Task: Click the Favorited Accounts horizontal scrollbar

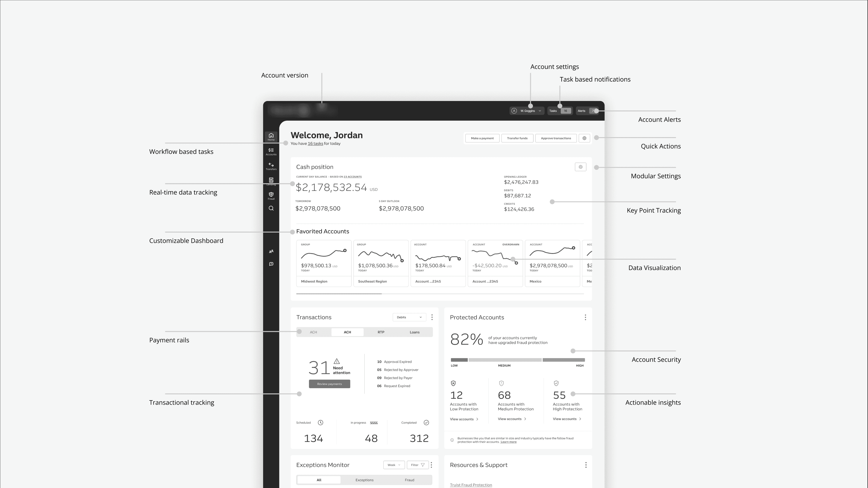Action: tap(339, 294)
